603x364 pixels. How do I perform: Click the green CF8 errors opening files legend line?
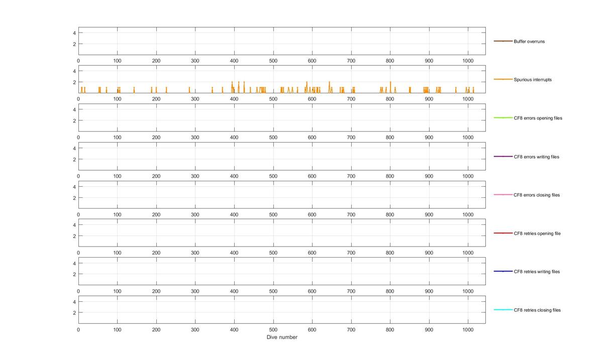click(x=503, y=118)
